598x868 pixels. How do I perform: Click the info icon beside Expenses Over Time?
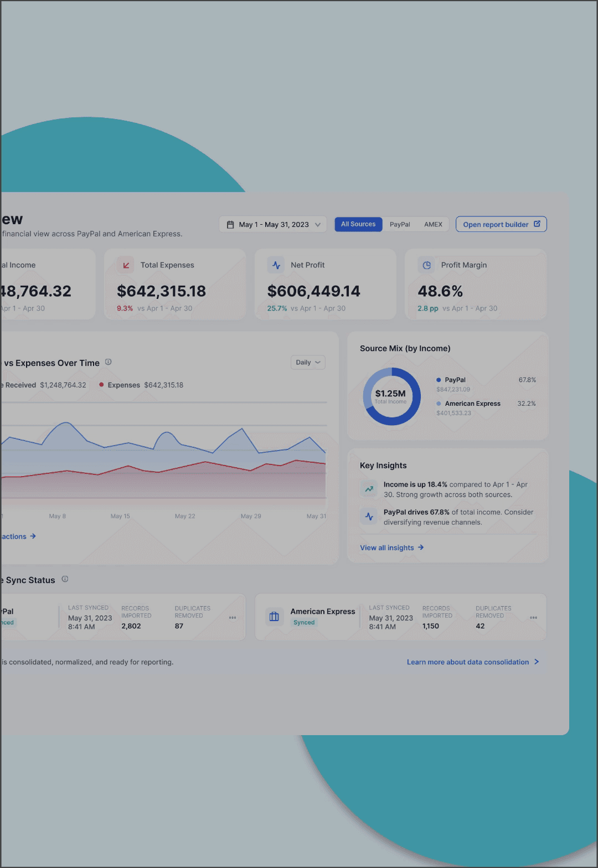(x=109, y=362)
